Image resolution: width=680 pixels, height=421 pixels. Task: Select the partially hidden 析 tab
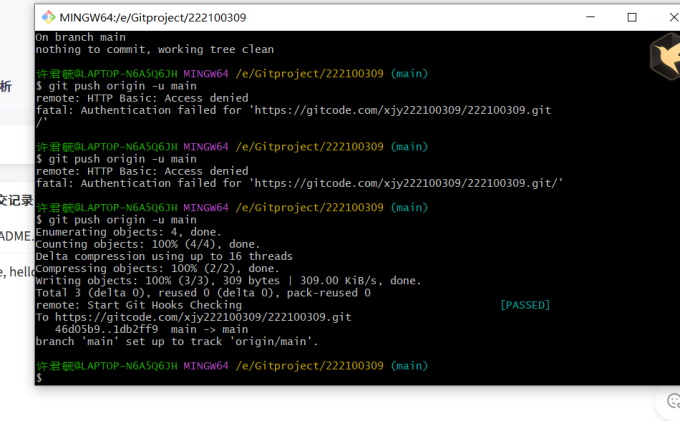[x=6, y=87]
